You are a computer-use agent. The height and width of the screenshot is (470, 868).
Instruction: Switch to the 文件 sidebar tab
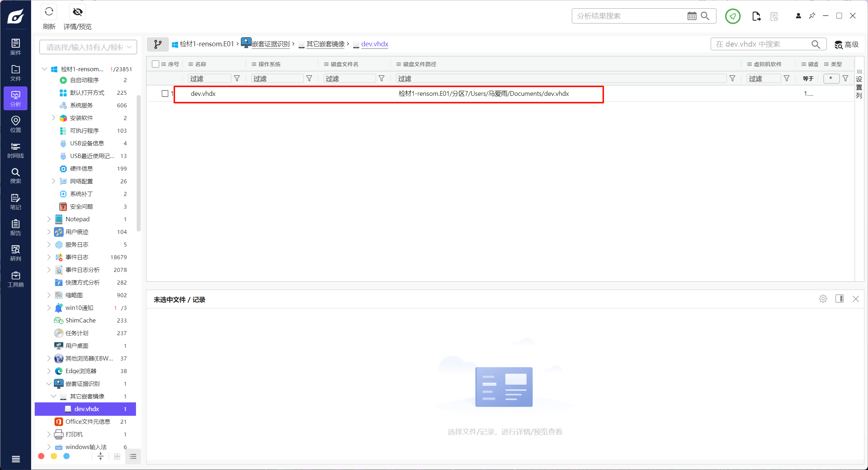[x=16, y=73]
